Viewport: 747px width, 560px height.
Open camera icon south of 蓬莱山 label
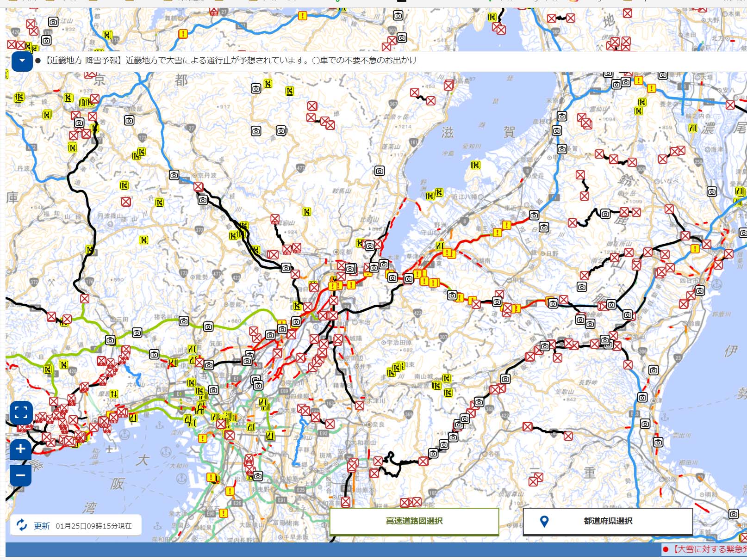(x=380, y=171)
